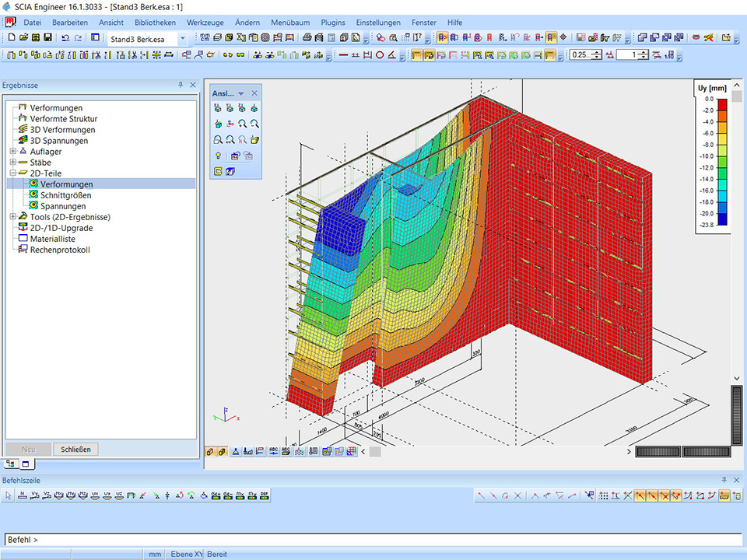Open the Plugins menu
The height and width of the screenshot is (560, 747).
tap(333, 23)
